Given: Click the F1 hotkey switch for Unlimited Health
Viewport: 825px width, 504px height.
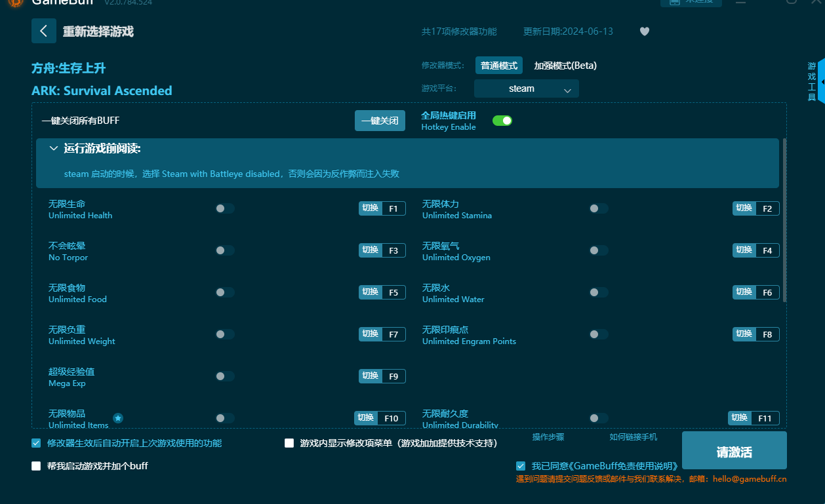Looking at the screenshot, I should pyautogui.click(x=382, y=208).
